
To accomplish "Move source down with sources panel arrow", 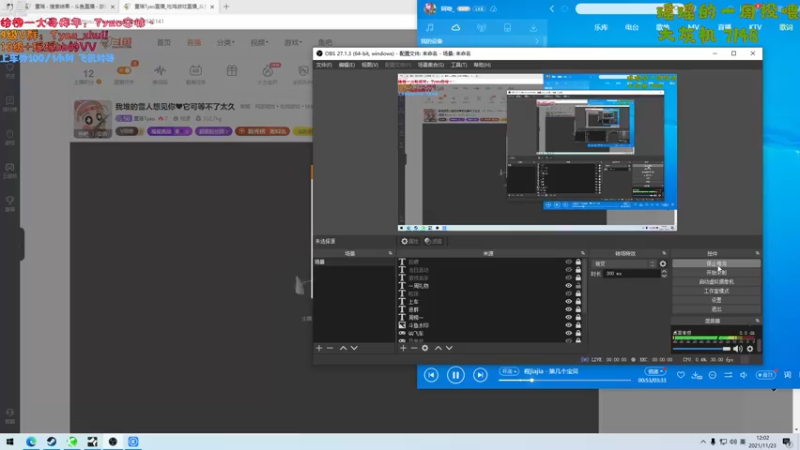I will [449, 348].
